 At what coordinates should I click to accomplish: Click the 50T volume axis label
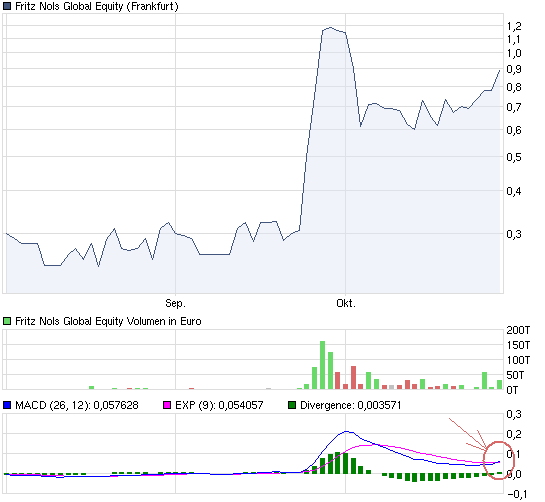coord(515,375)
